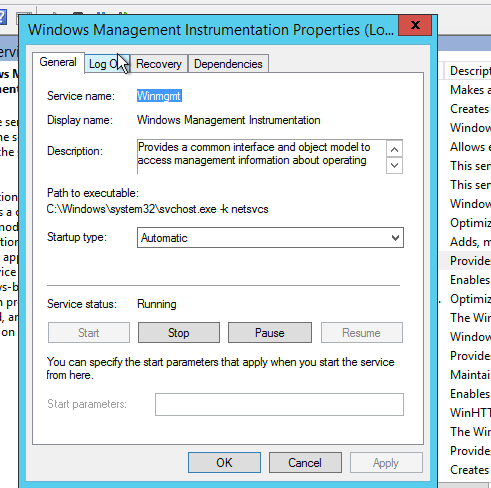Click the help icon in Services toolbar
491x488 pixels.
pos(3,17)
